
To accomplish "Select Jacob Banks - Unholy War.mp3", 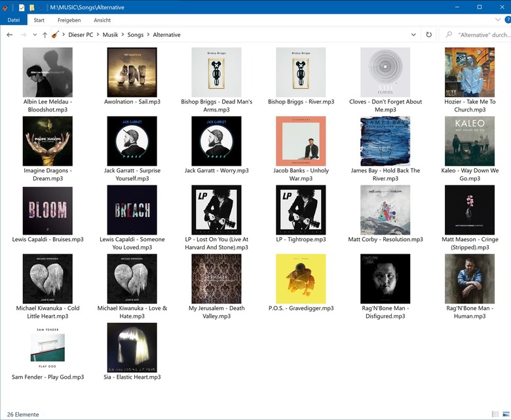I will click(301, 141).
